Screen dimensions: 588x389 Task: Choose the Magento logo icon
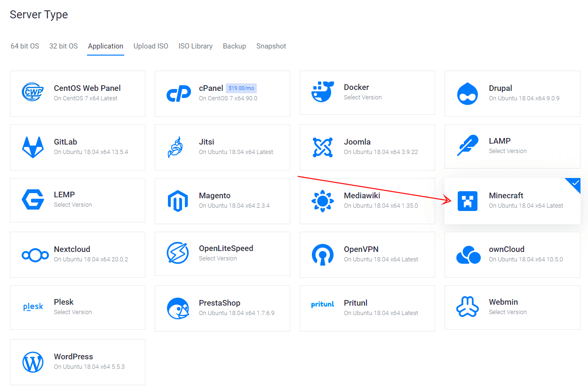[x=178, y=201]
